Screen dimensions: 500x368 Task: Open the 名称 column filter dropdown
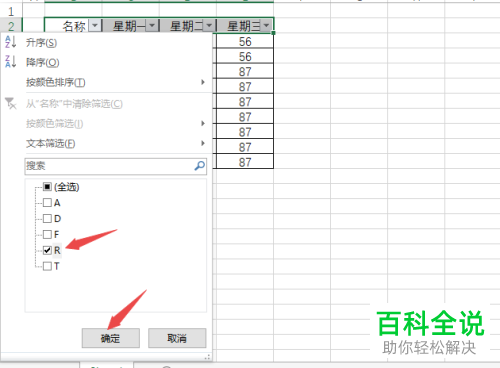point(95,26)
